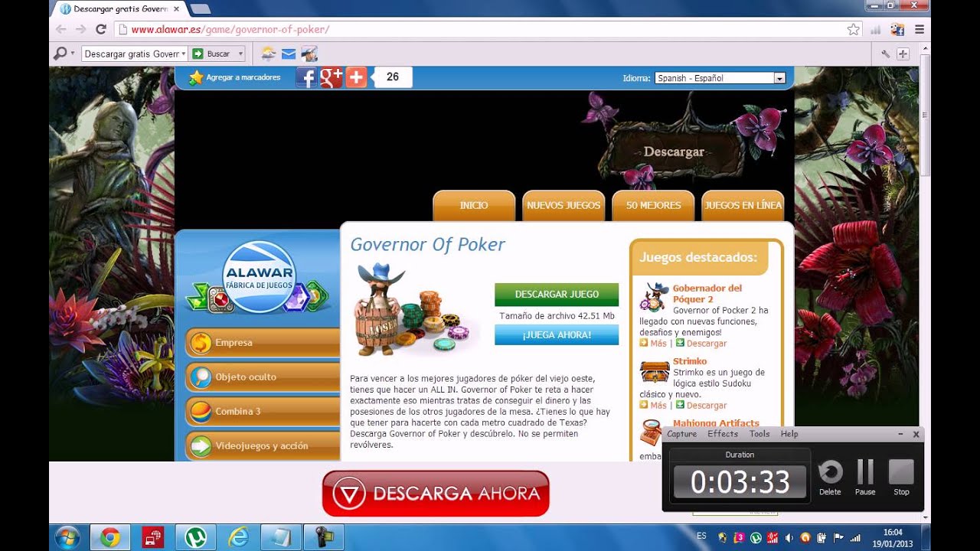This screenshot has height=551, width=980.
Task: Open uTorrent from the taskbar
Action: point(195,538)
